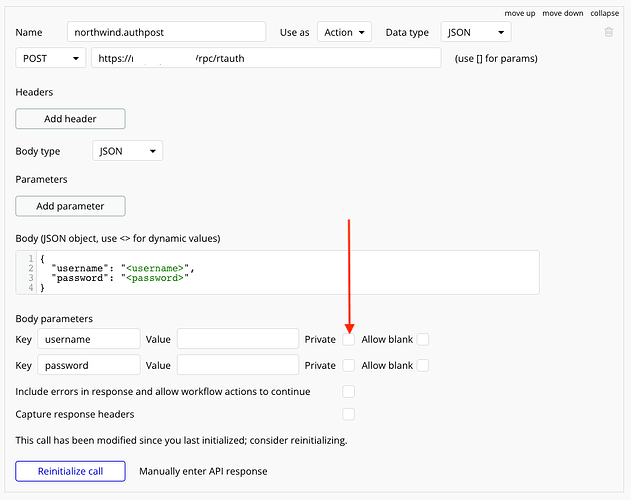Click the modified-since-initialized warning text

click(181, 440)
